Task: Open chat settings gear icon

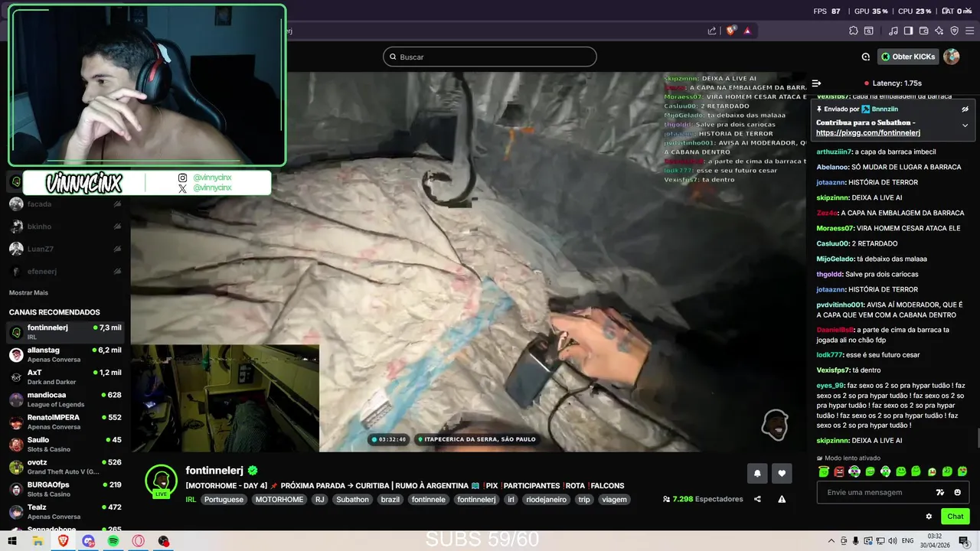Action: click(x=929, y=517)
